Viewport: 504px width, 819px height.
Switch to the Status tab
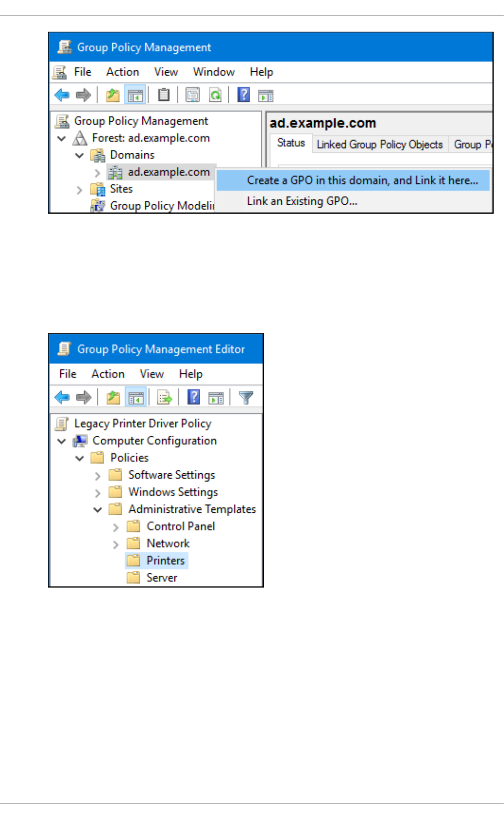(x=291, y=143)
